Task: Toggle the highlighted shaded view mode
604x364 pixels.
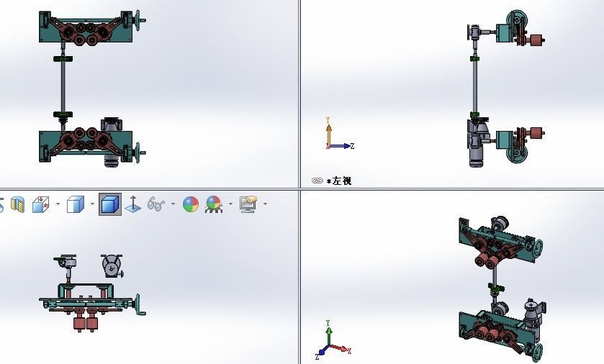Action: (x=110, y=204)
